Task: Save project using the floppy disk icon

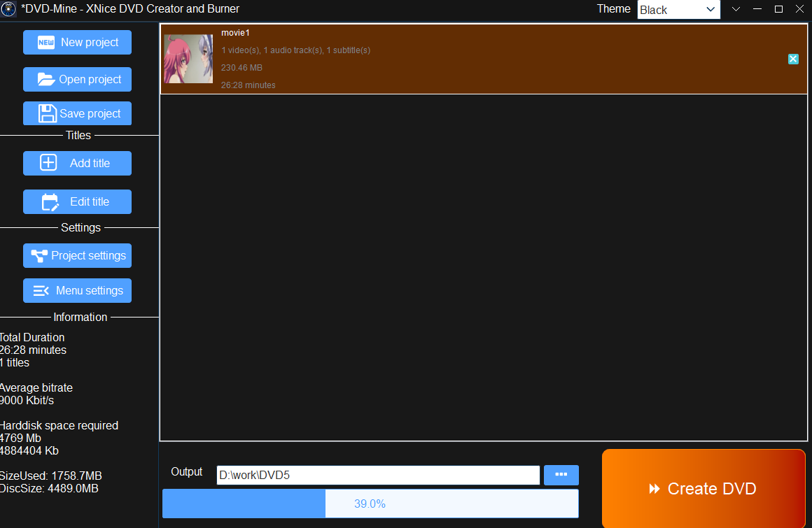Action: (48, 114)
